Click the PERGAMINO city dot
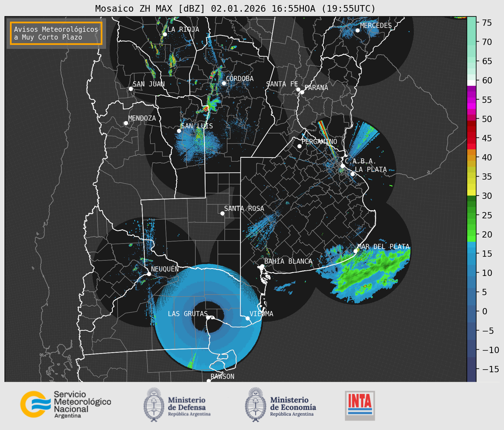This screenshot has width=504, height=430. coord(299,146)
